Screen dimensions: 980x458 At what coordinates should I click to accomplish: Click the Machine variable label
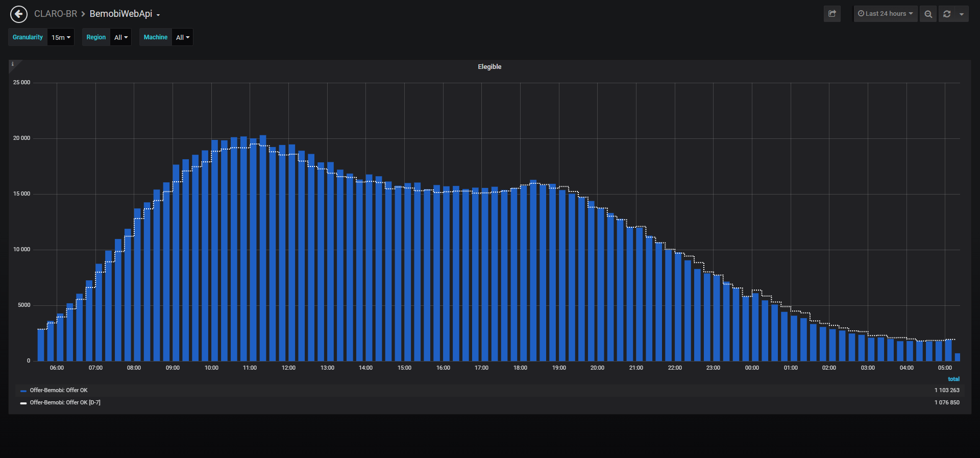156,37
